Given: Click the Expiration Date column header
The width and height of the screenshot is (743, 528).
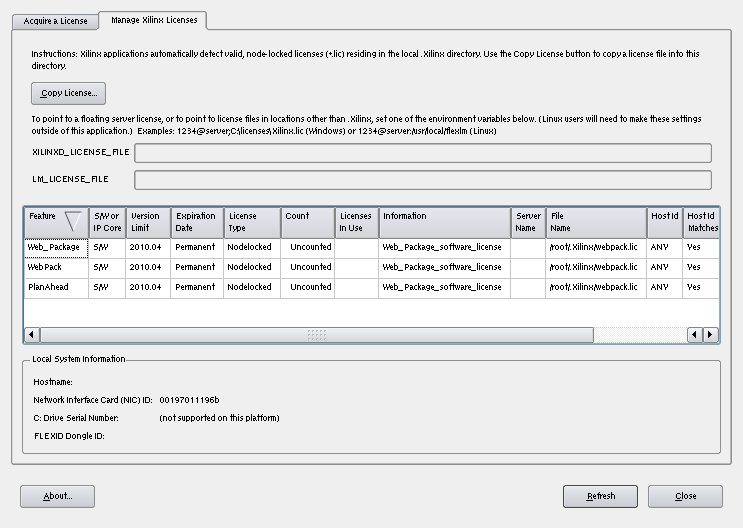Looking at the screenshot, I should coord(197,222).
